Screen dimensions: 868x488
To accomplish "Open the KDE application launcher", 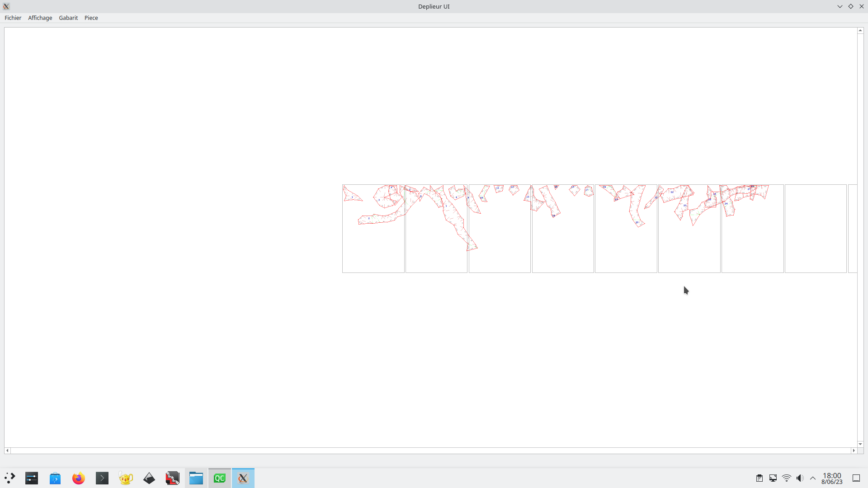I will [9, 478].
